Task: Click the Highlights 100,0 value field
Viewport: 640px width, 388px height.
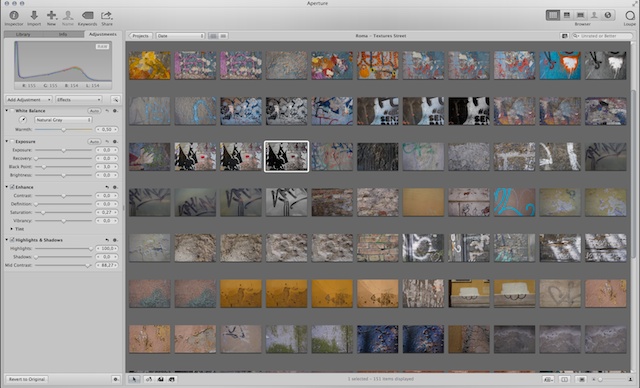Action: click(107, 248)
